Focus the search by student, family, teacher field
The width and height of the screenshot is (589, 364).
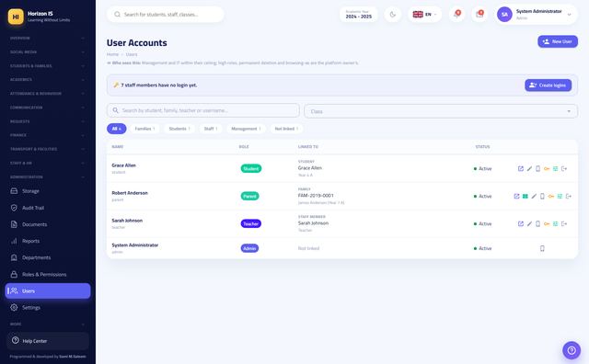203,110
